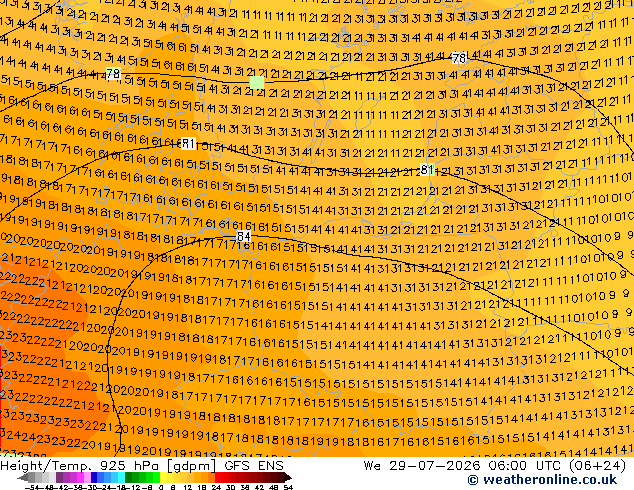634x490 pixels.
Task: Click the orange legend swatch above '18'
Action: [204, 477]
